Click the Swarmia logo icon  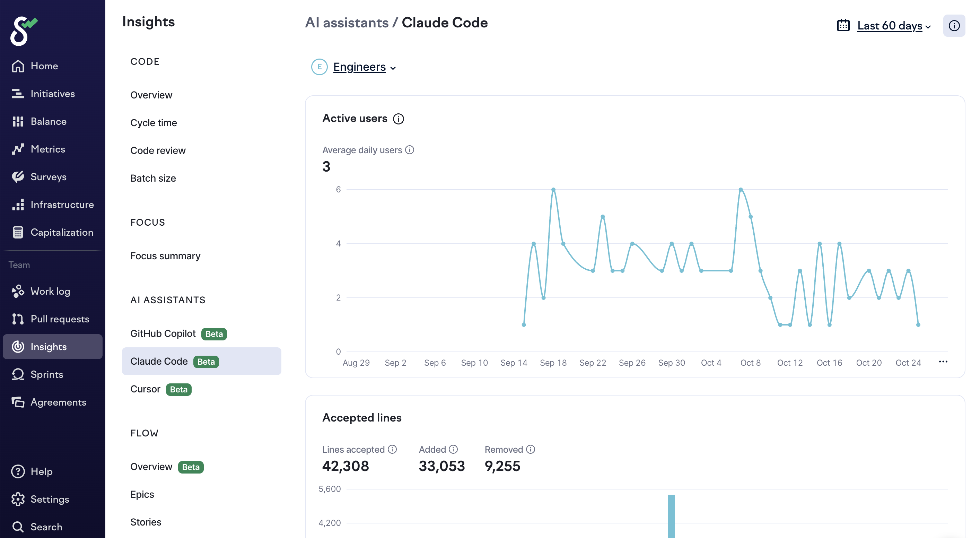point(24,31)
